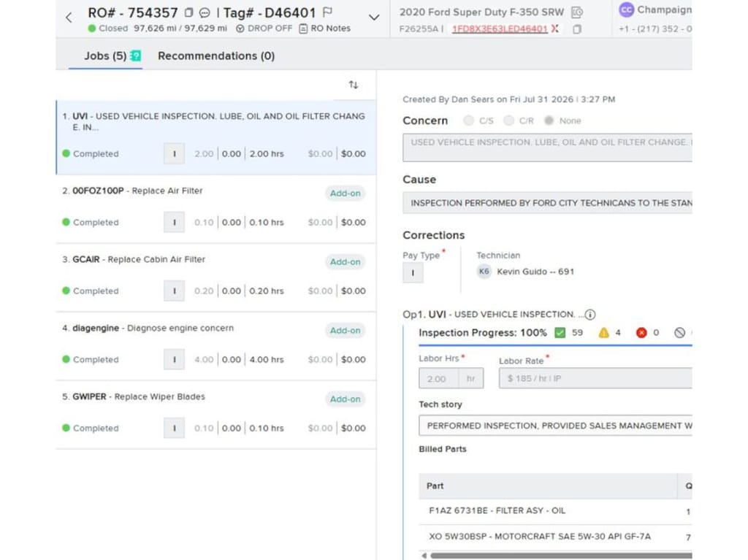This screenshot has width=748, height=560.
Task: Reorder jobs using the sort arrows icon
Action: point(353,85)
